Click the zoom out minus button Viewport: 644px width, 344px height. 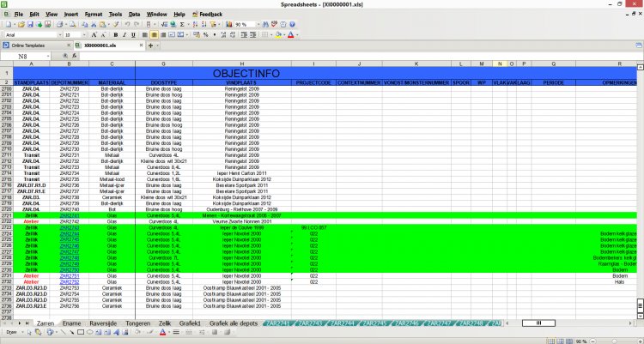pyautogui.click(x=592, y=341)
